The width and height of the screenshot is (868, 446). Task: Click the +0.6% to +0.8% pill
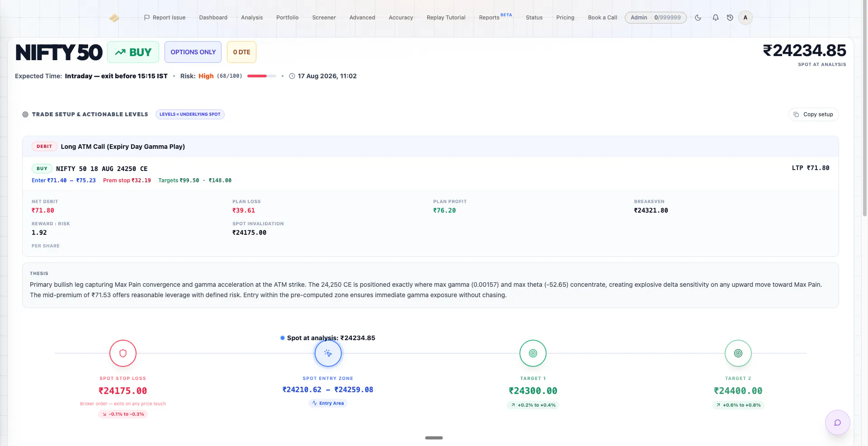click(738, 405)
